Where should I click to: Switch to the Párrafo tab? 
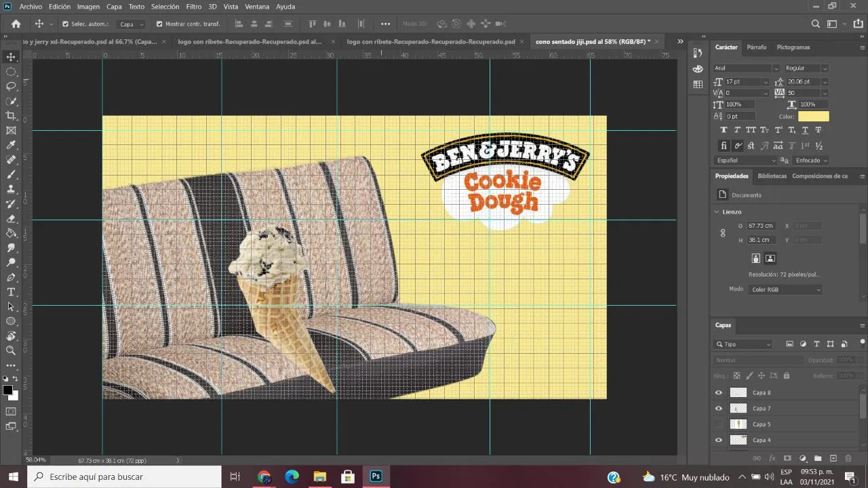pos(756,47)
